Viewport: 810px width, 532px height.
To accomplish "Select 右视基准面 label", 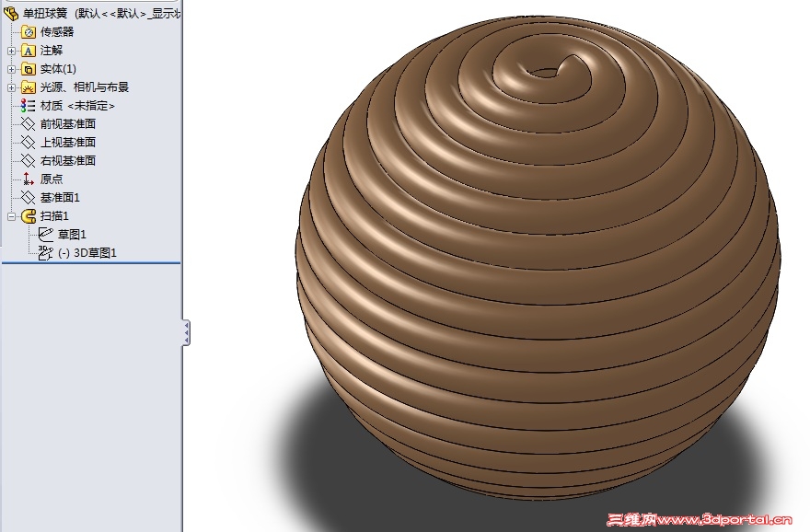I will point(68,161).
